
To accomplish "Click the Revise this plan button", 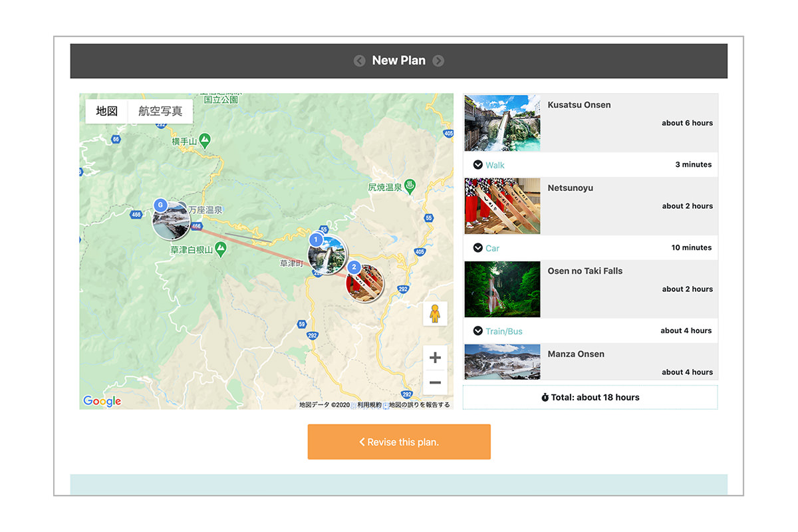I will click(x=399, y=442).
